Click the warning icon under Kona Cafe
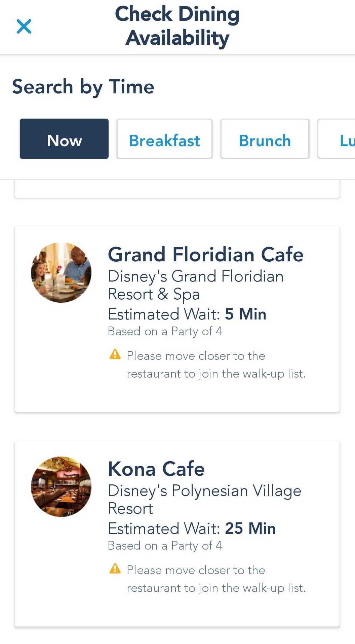The image size is (355, 644). pos(115,568)
